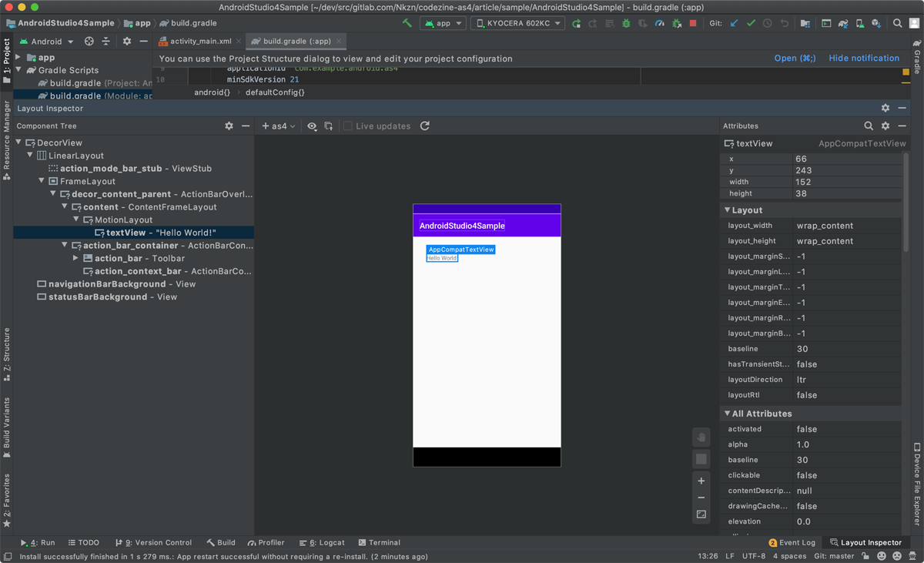Image resolution: width=924 pixels, height=563 pixels.
Task: Click the layout_width wrap_content value
Action: pyautogui.click(x=825, y=226)
